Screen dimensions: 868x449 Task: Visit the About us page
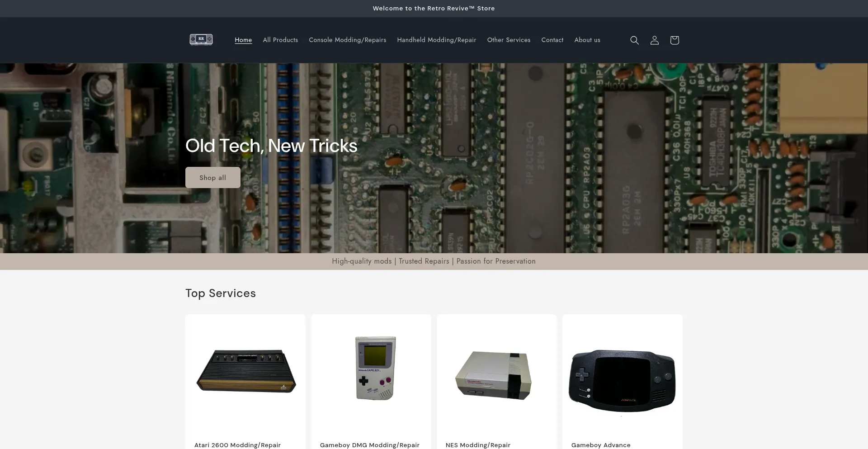coord(587,40)
